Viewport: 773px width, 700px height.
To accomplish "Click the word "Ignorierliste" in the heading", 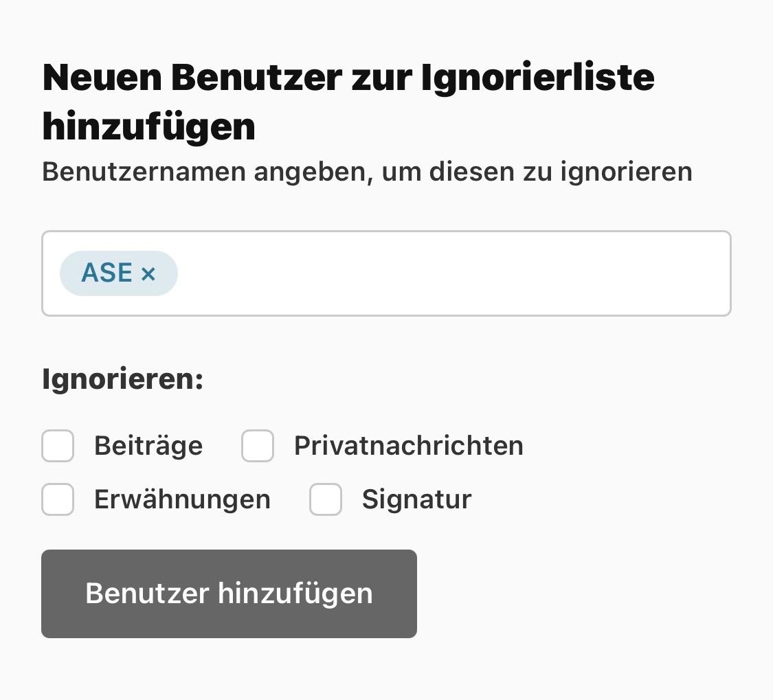I will (x=537, y=76).
